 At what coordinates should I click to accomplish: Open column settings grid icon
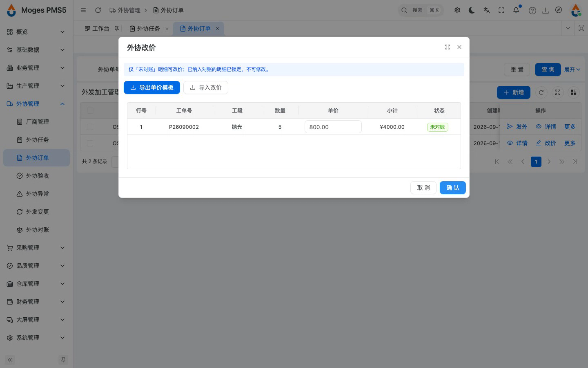[574, 92]
